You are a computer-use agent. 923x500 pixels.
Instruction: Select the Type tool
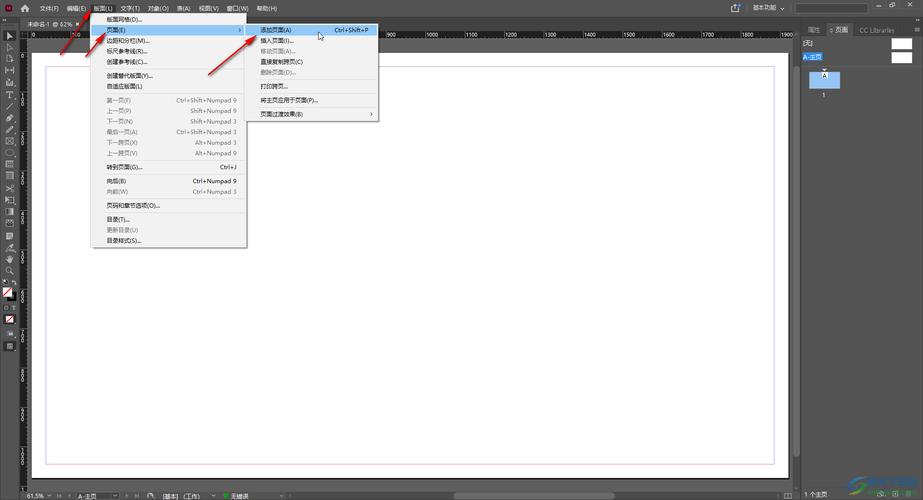click(x=9, y=95)
